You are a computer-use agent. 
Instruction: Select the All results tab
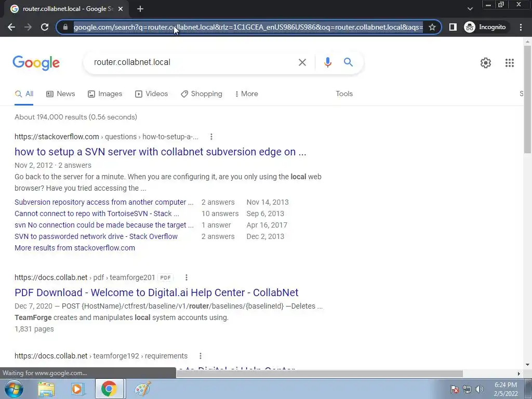[x=24, y=94]
